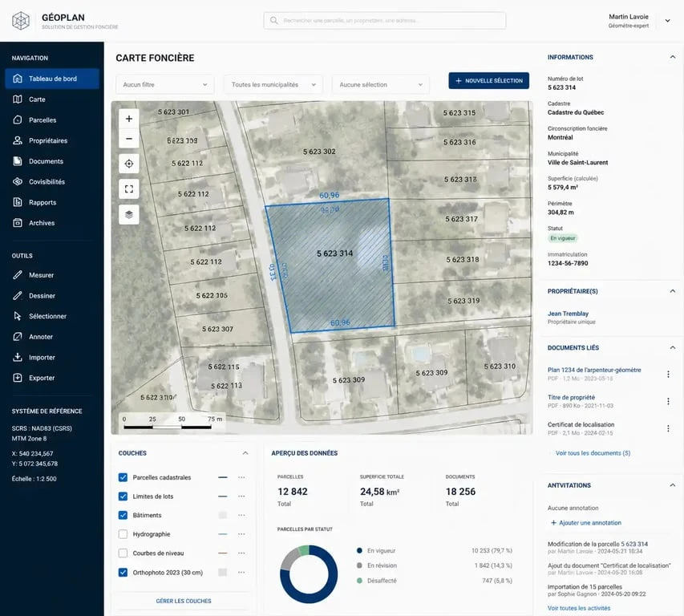Collapse the Couches panel

245,453
